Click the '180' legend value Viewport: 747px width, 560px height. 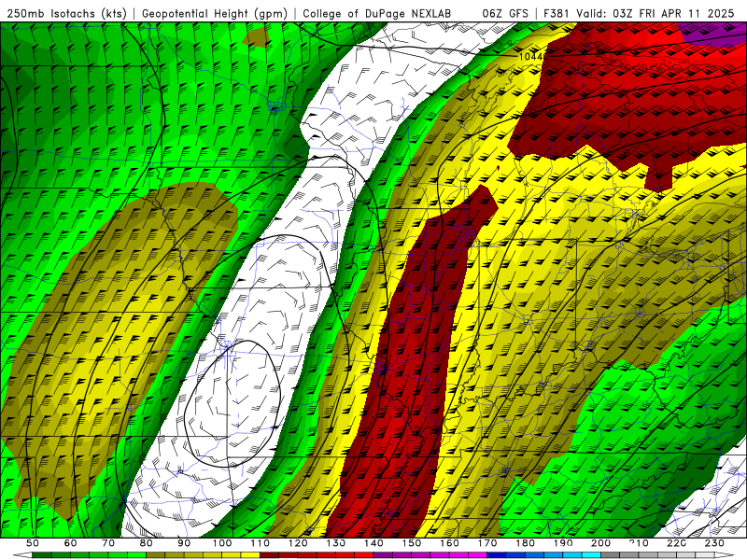pyautogui.click(x=526, y=543)
